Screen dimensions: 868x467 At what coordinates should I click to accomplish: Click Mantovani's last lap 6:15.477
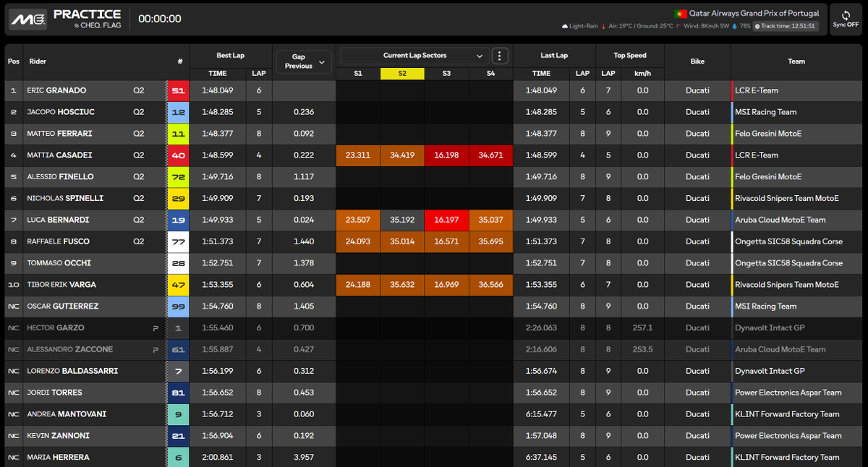pyautogui.click(x=541, y=414)
